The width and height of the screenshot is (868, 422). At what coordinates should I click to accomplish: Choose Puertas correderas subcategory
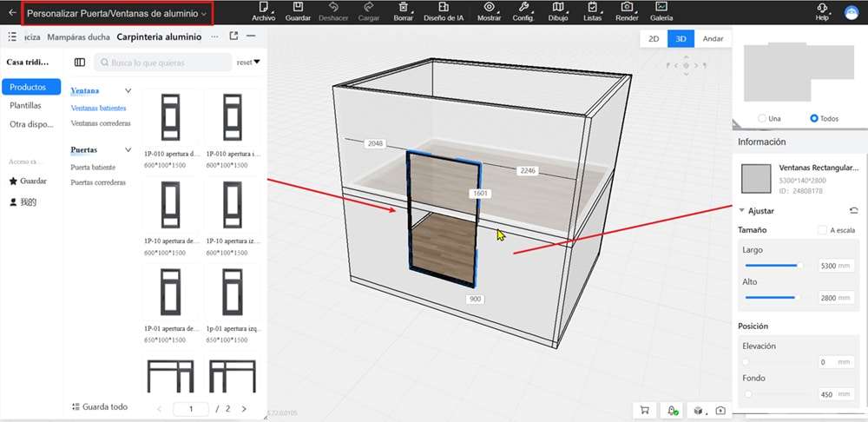98,182
